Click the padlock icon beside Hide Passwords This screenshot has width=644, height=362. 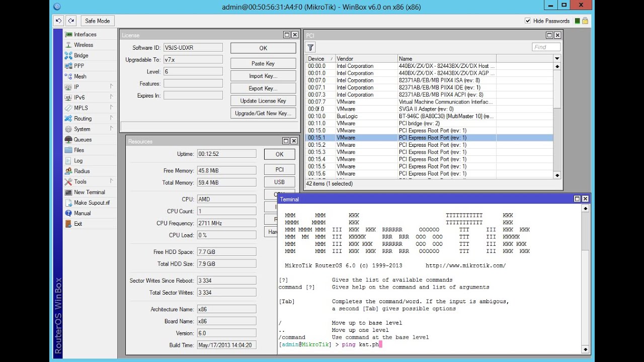[585, 21]
